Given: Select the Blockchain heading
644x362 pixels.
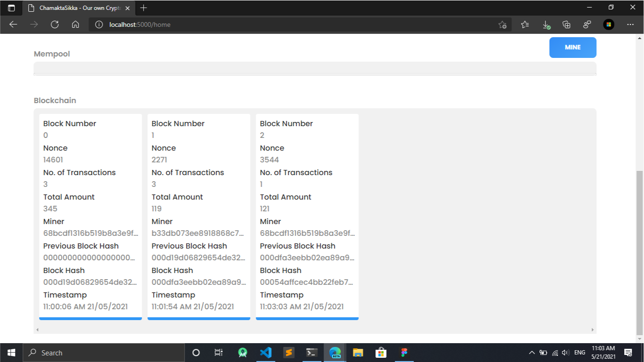Looking at the screenshot, I should pyautogui.click(x=55, y=101).
